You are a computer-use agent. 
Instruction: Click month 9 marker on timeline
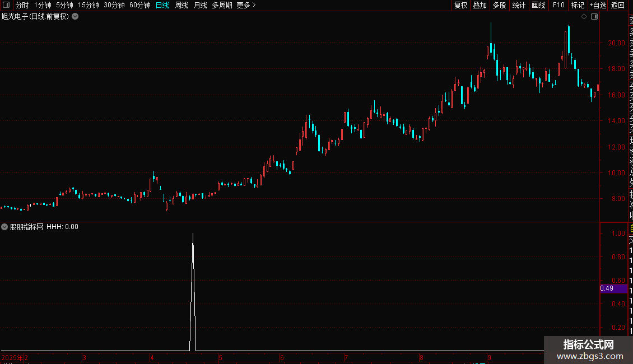point(489,357)
